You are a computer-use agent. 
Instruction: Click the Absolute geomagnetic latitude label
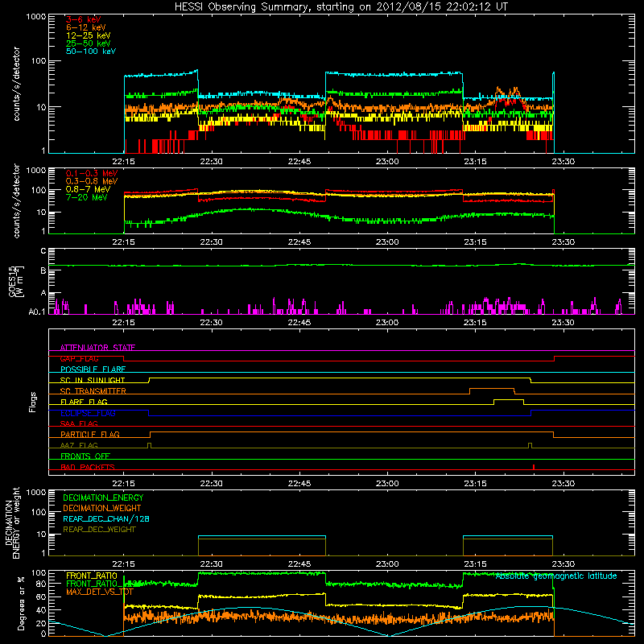tap(556, 576)
